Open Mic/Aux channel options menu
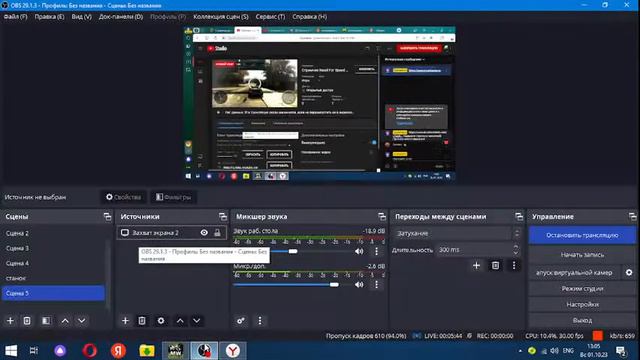640x360 pixels. pyautogui.click(x=376, y=284)
